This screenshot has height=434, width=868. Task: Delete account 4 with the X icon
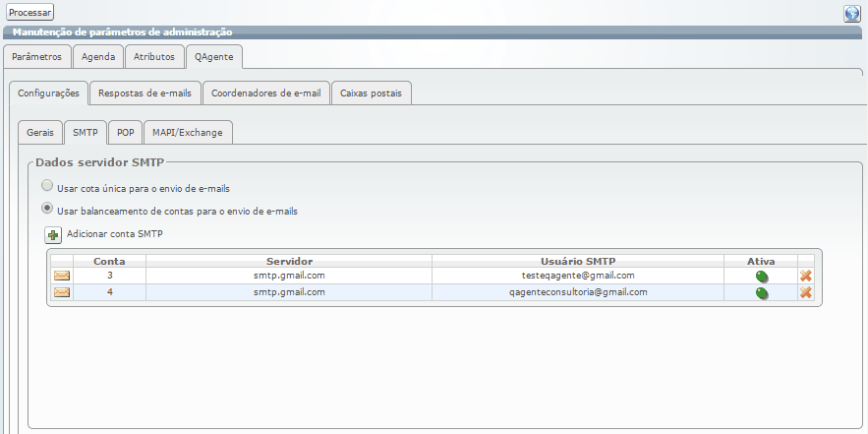[x=806, y=293]
